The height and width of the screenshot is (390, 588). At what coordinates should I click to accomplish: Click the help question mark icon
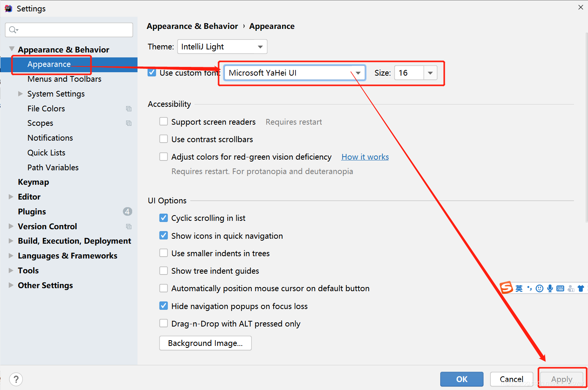pyautogui.click(x=16, y=379)
